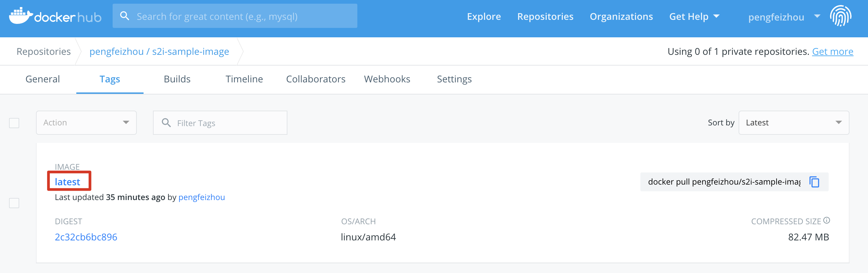Click the Docker Hub whale logo
Image resolution: width=868 pixels, height=273 pixels.
coord(21,16)
